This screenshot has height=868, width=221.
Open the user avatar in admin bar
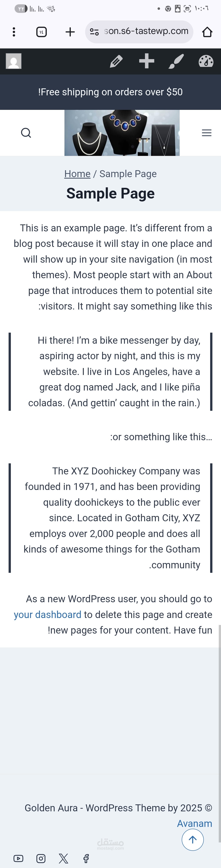tap(14, 61)
